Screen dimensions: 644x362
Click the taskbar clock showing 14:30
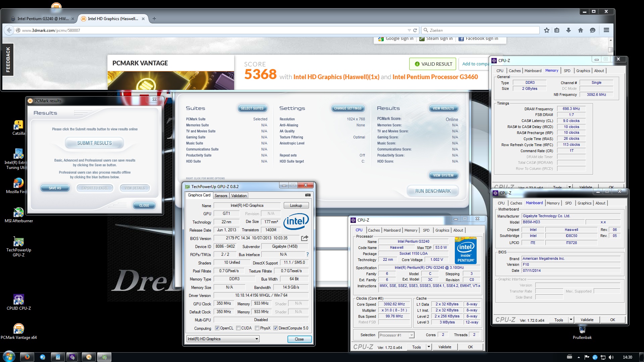[627, 357]
